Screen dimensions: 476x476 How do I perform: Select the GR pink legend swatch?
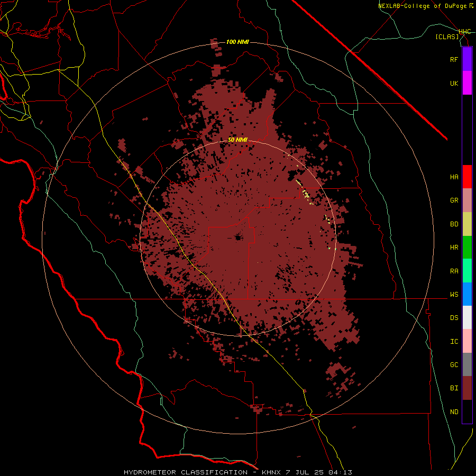pos(467,200)
